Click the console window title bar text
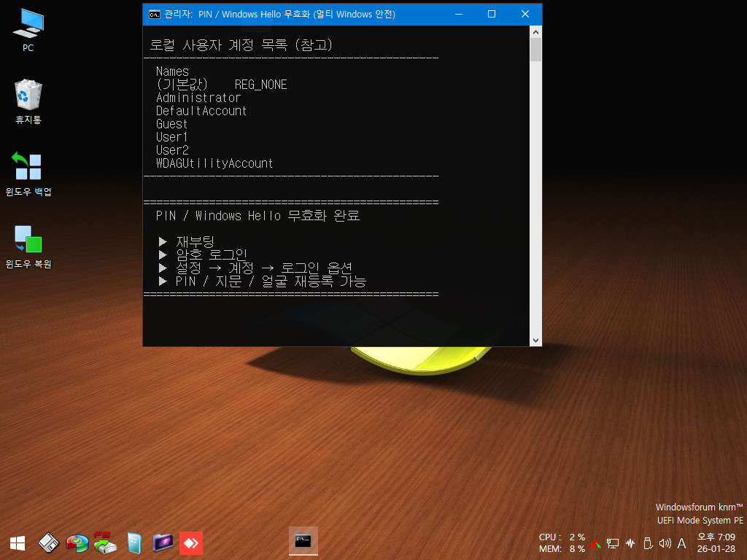The width and height of the screenshot is (747, 560). click(x=279, y=15)
